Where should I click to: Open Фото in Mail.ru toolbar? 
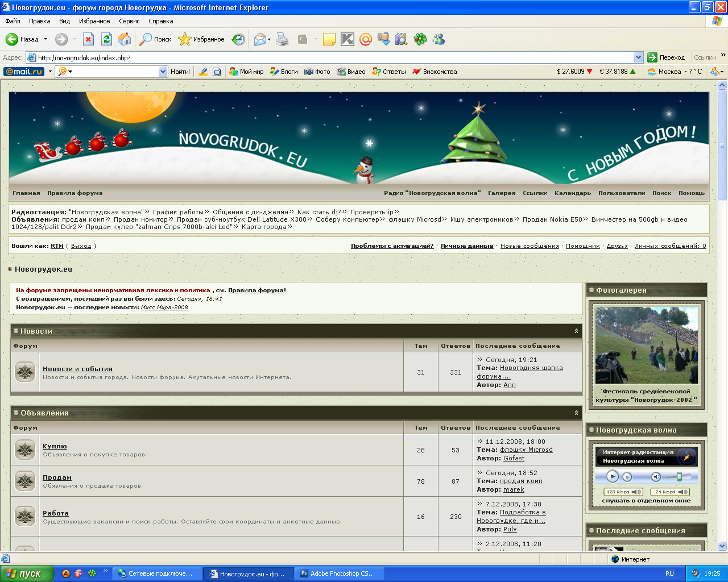pyautogui.click(x=317, y=72)
